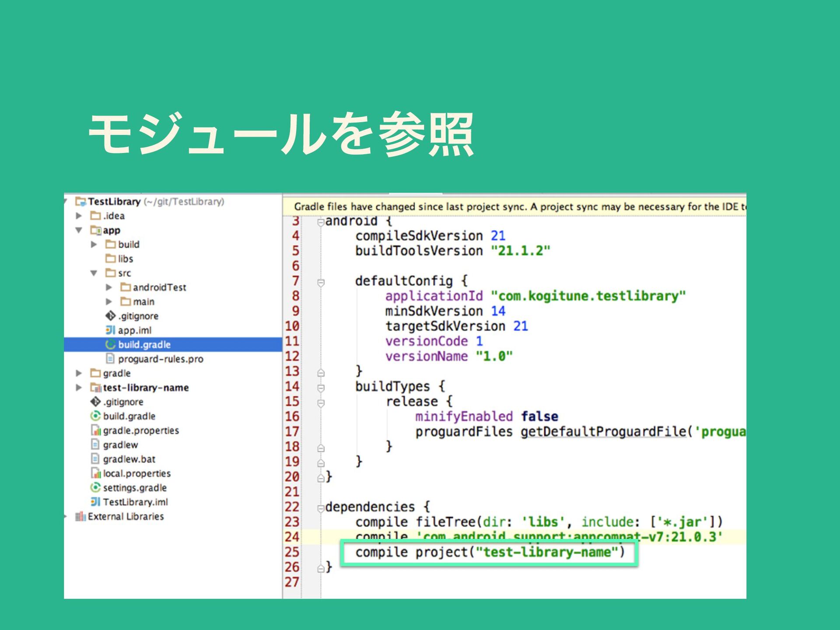This screenshot has width=840, height=630.
Task: Expand the main folder arrow
Action: pyautogui.click(x=108, y=301)
